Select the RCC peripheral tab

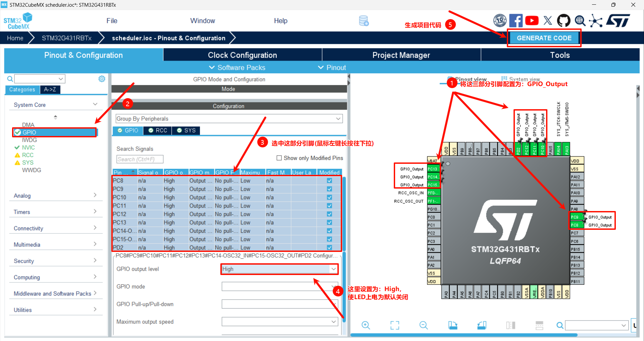point(158,130)
